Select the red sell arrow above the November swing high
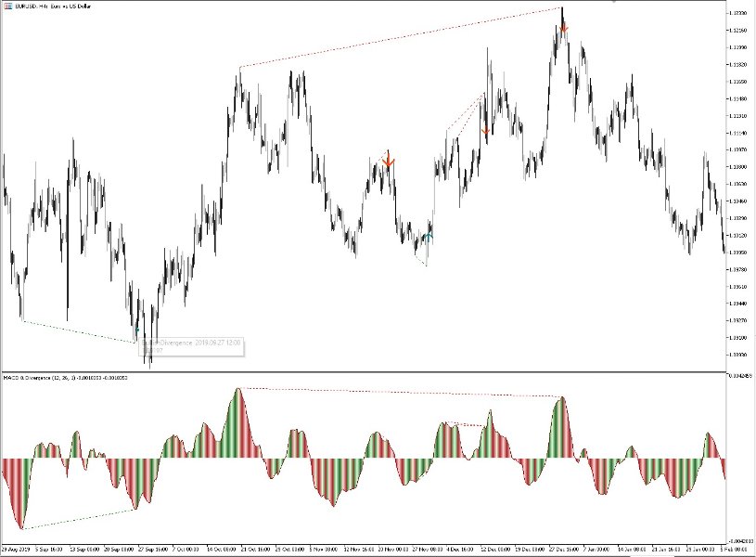The width and height of the screenshot is (756, 557). pos(389,161)
